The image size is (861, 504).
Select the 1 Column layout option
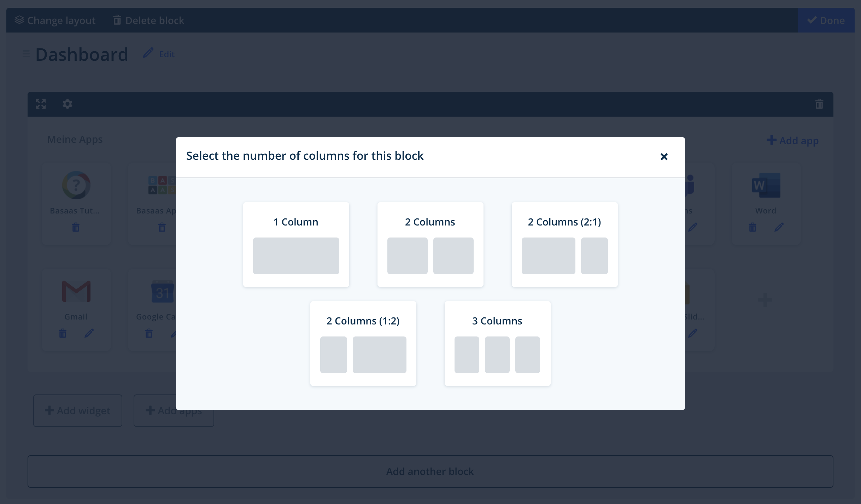(x=296, y=245)
